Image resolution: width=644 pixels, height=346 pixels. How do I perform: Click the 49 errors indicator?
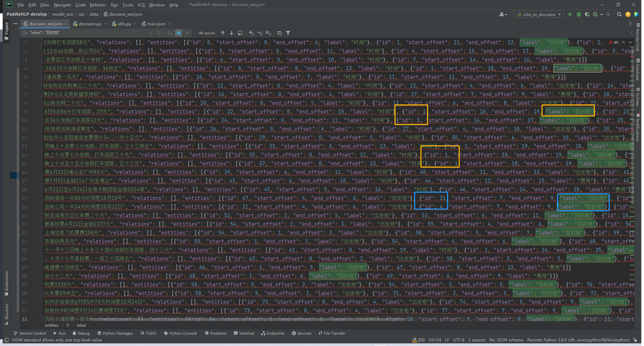pyautogui.click(x=614, y=42)
